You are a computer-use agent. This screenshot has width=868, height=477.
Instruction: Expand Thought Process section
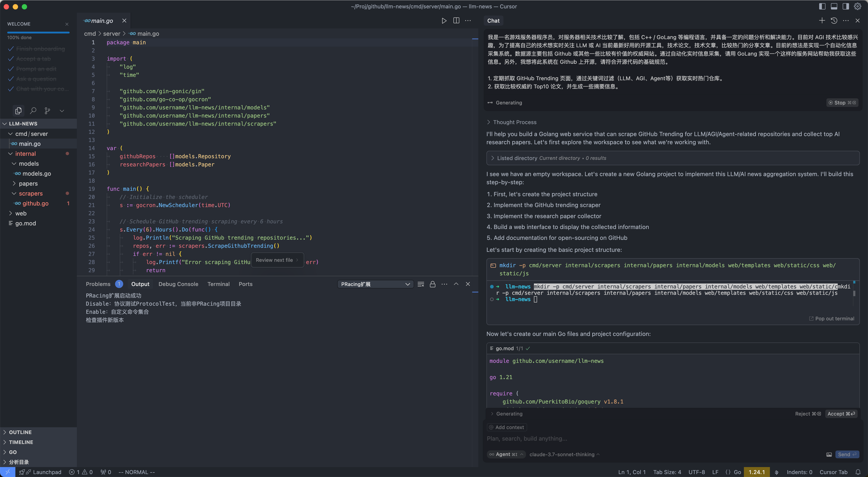coord(512,122)
